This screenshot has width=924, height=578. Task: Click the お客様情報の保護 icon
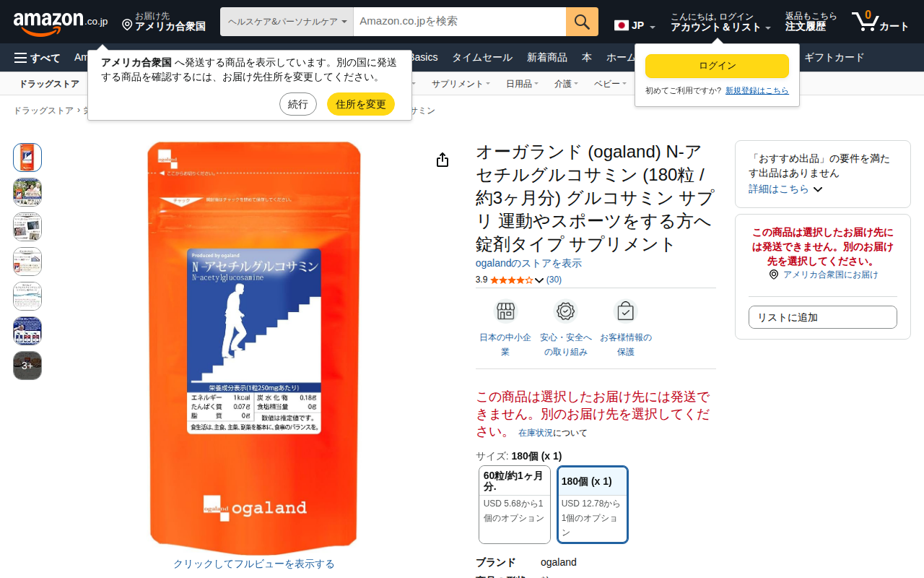click(625, 311)
